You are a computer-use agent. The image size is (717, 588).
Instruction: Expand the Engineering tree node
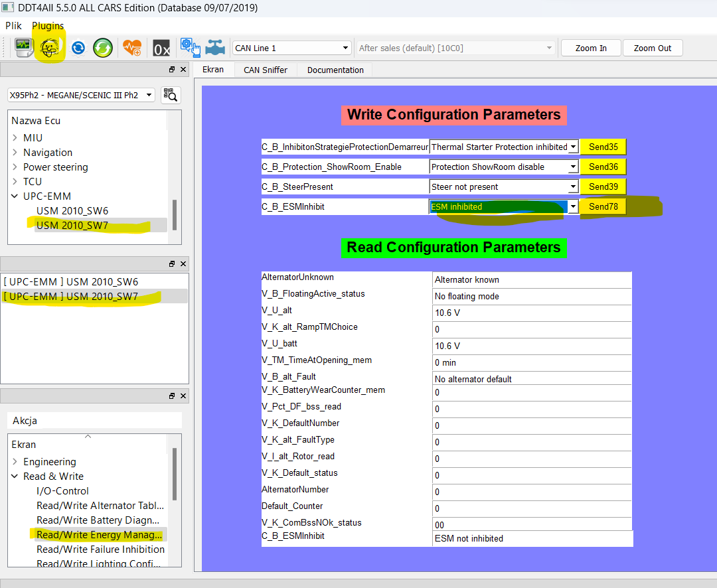pos(15,462)
